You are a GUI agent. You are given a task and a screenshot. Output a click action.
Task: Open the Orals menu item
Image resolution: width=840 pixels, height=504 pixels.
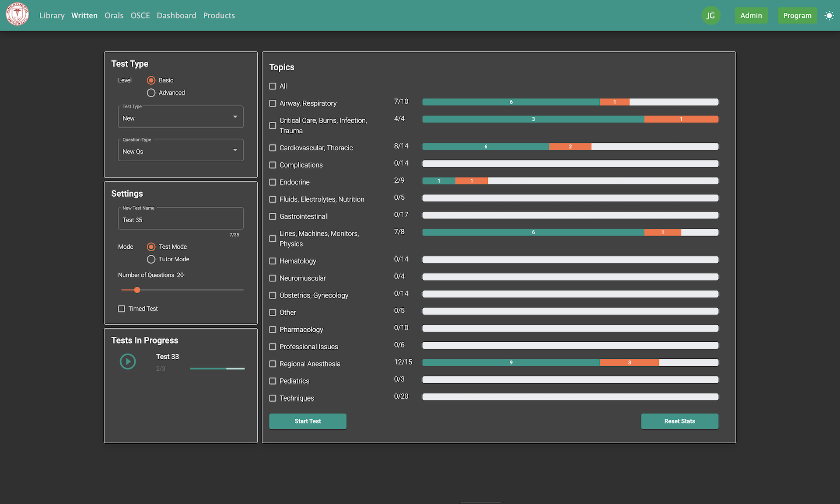coord(114,16)
